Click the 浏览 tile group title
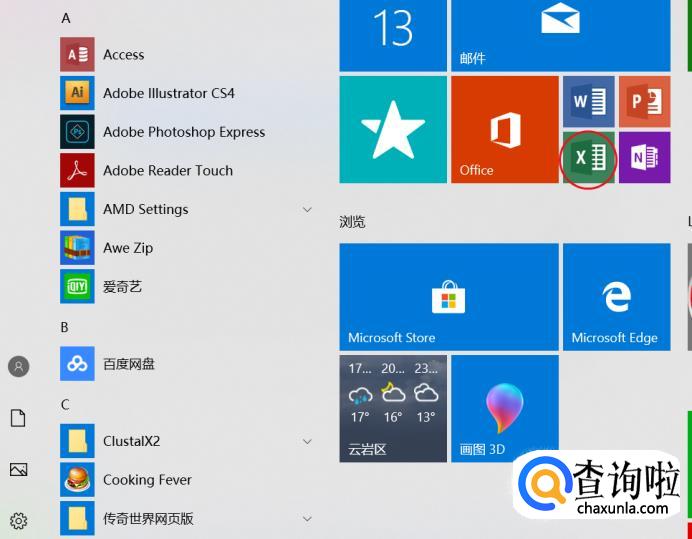 352,222
